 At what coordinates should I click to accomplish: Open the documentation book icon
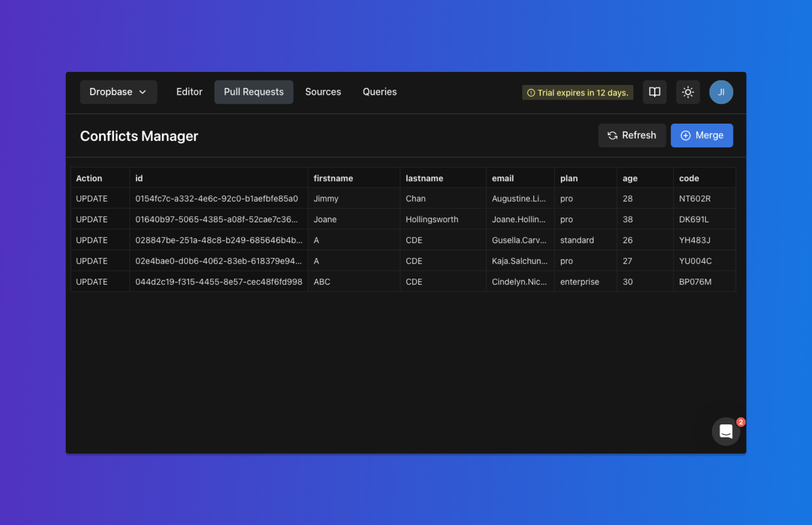coord(654,92)
